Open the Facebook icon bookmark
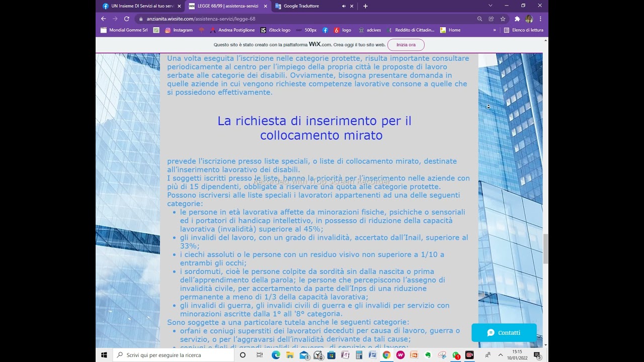644x362 pixels. point(325,30)
